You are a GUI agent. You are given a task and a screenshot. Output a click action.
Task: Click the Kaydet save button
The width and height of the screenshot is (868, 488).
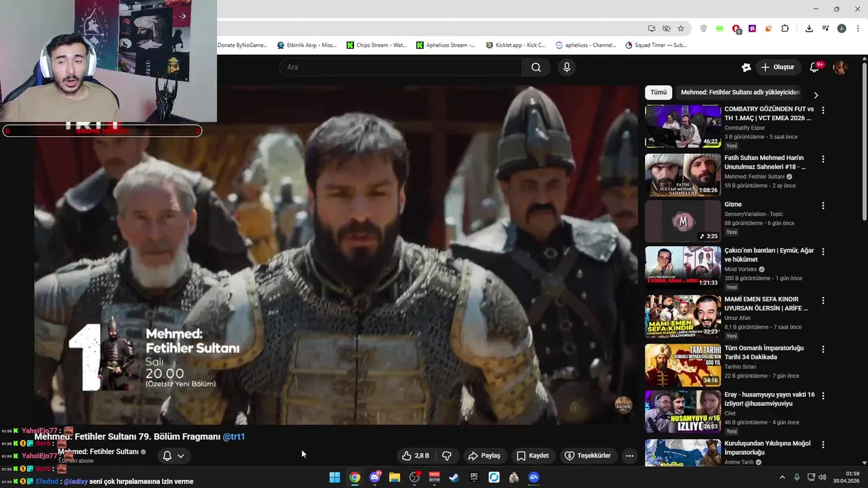pyautogui.click(x=532, y=455)
